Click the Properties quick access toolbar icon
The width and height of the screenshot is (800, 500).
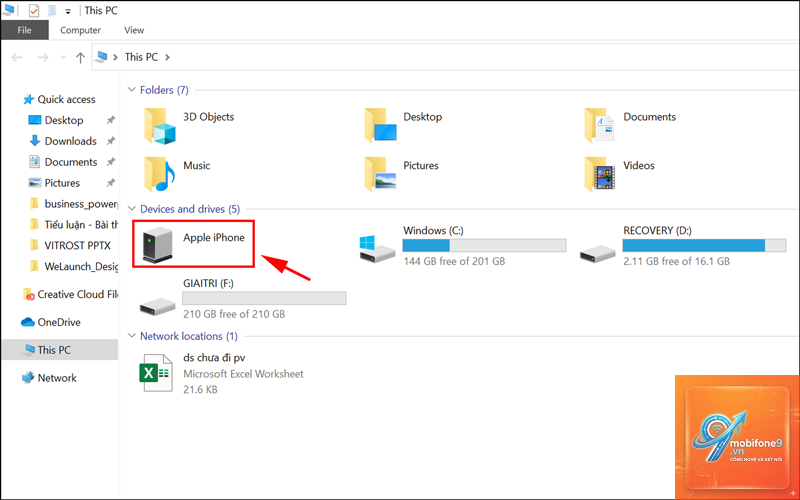(x=34, y=10)
